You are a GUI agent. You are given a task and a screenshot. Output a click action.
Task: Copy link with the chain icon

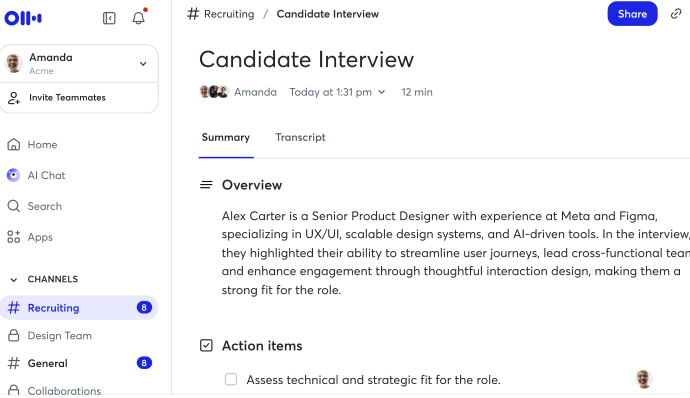pyautogui.click(x=676, y=14)
